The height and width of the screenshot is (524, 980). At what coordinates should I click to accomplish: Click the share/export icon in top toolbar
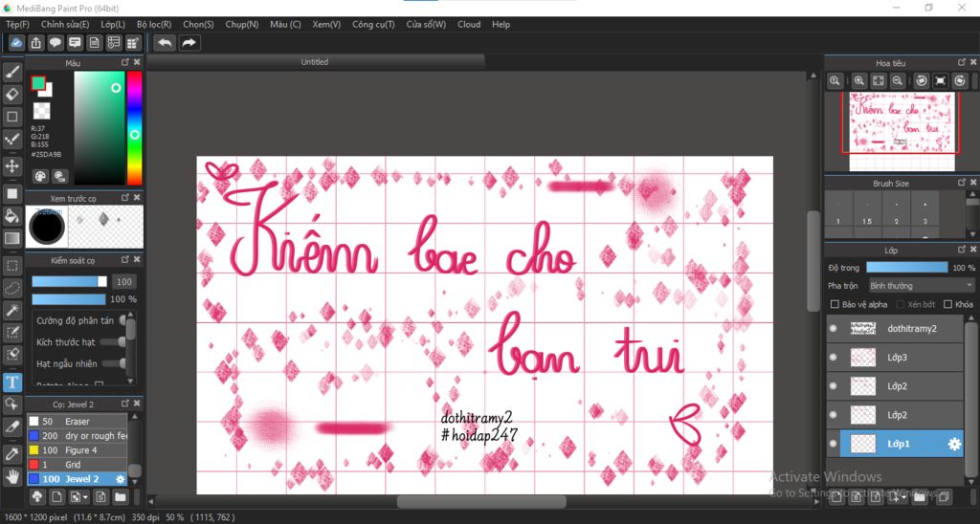[x=36, y=42]
